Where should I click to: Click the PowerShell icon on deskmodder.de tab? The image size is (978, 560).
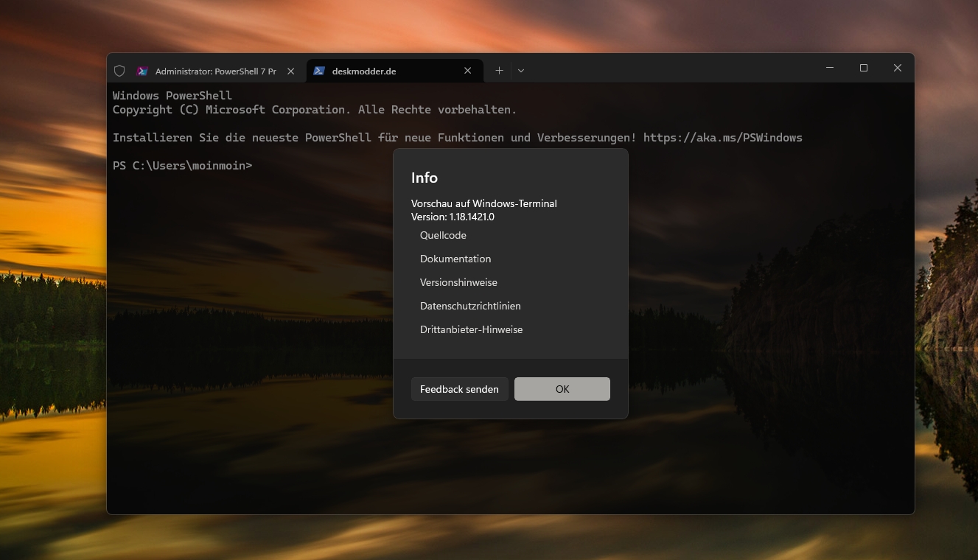point(319,71)
